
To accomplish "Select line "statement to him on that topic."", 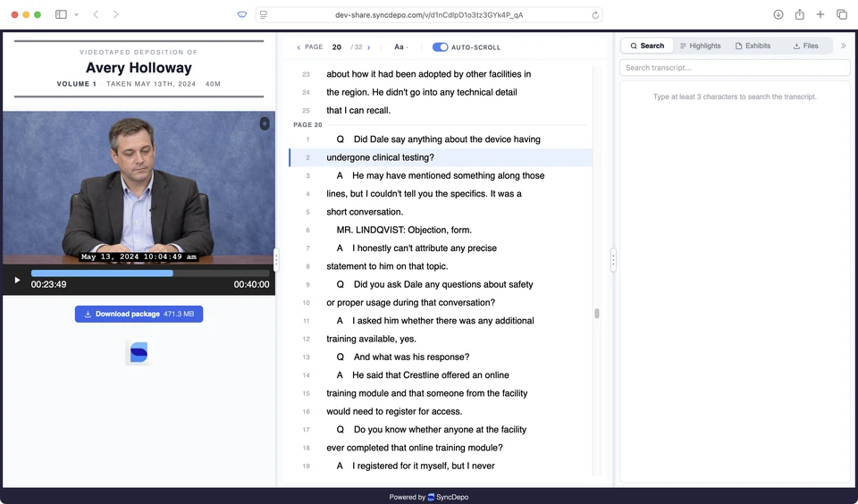I will tap(441, 266).
